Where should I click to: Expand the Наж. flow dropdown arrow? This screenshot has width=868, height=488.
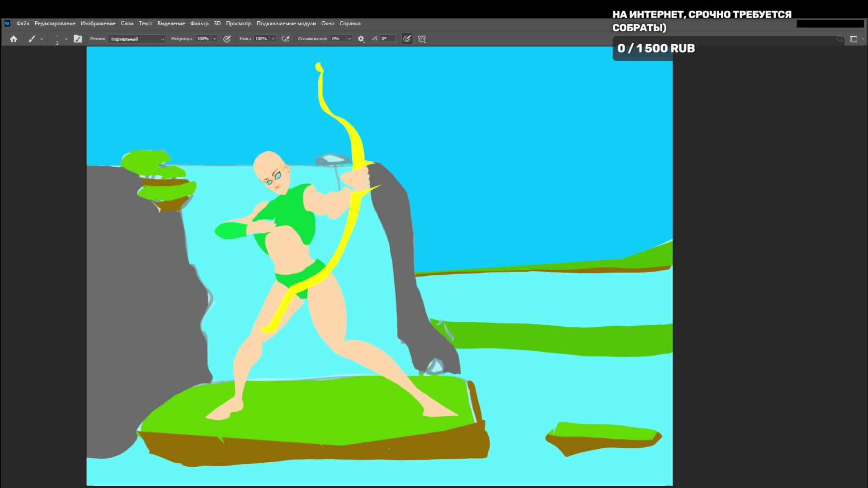pyautogui.click(x=273, y=39)
